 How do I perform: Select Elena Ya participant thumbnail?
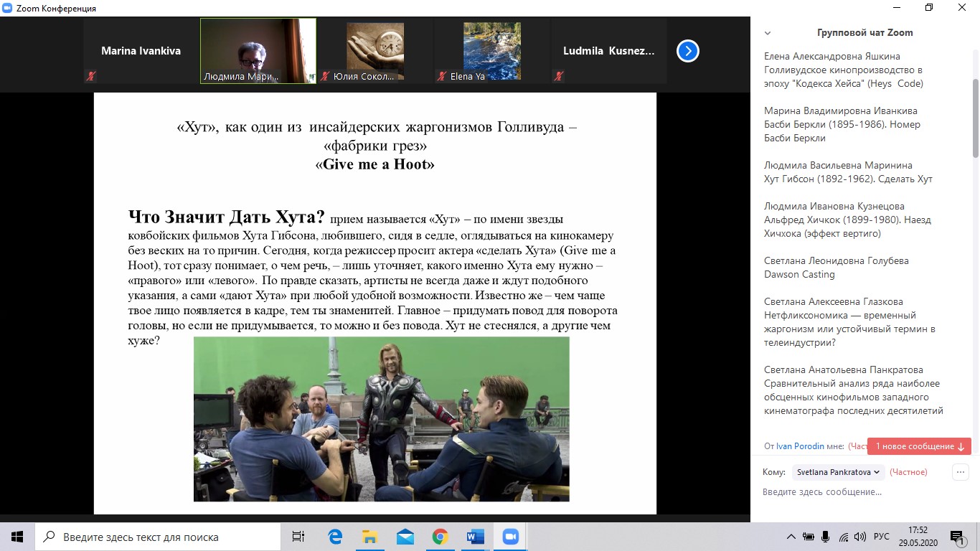click(492, 51)
